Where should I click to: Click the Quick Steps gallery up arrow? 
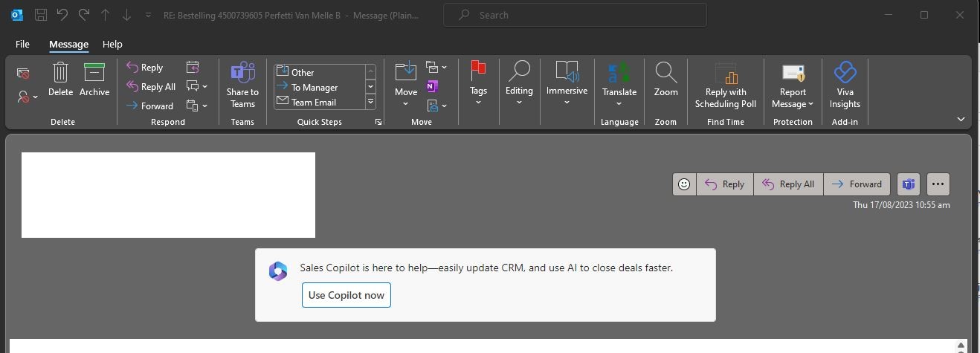(x=370, y=72)
